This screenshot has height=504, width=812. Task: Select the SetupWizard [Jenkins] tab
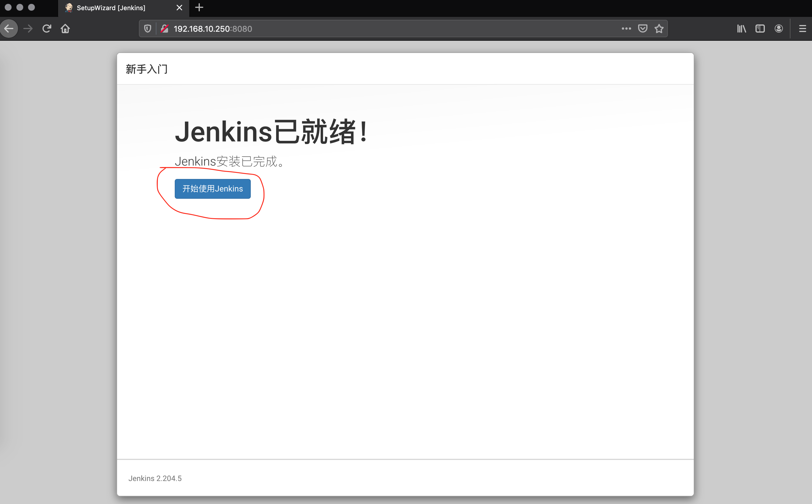coord(123,8)
